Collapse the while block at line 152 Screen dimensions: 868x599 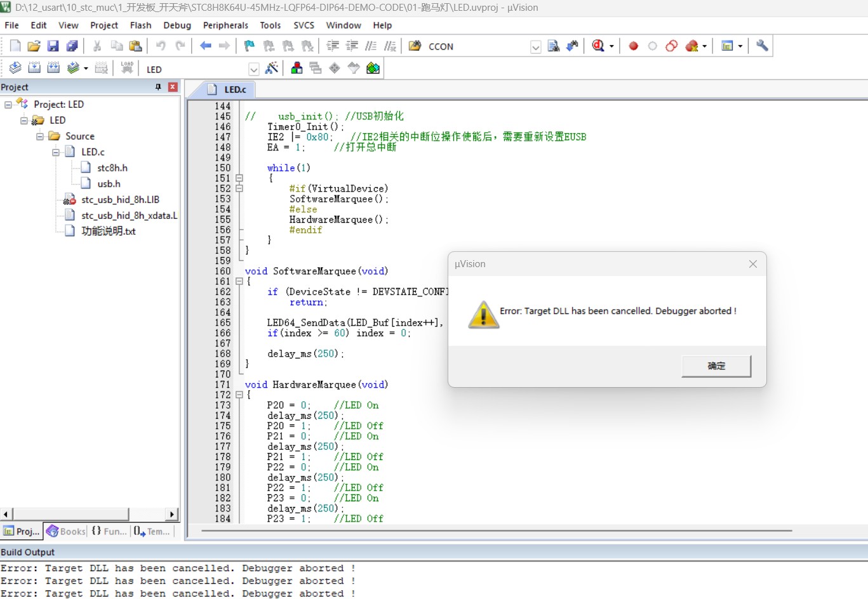pos(239,188)
